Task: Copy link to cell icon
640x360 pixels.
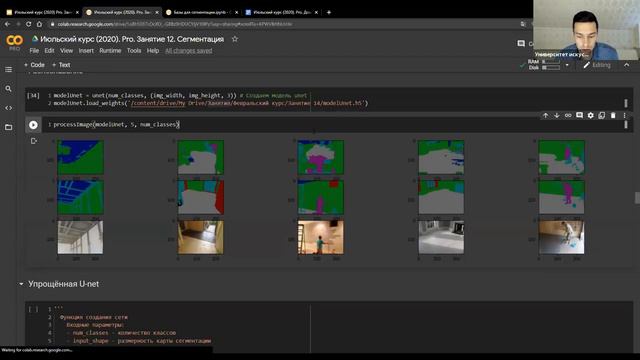Action: (568, 116)
